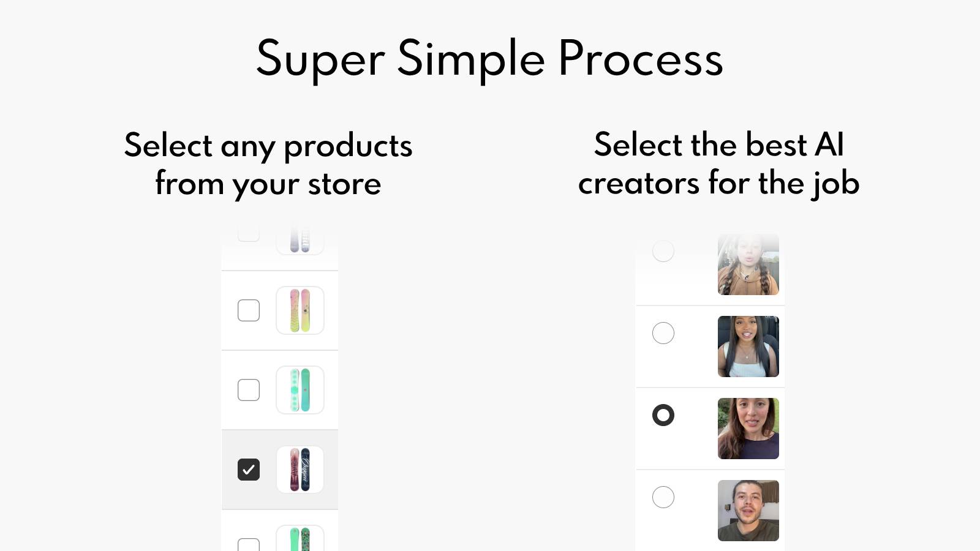Open the car creator's video thumbnail
The height and width of the screenshot is (551, 980).
[x=748, y=346]
